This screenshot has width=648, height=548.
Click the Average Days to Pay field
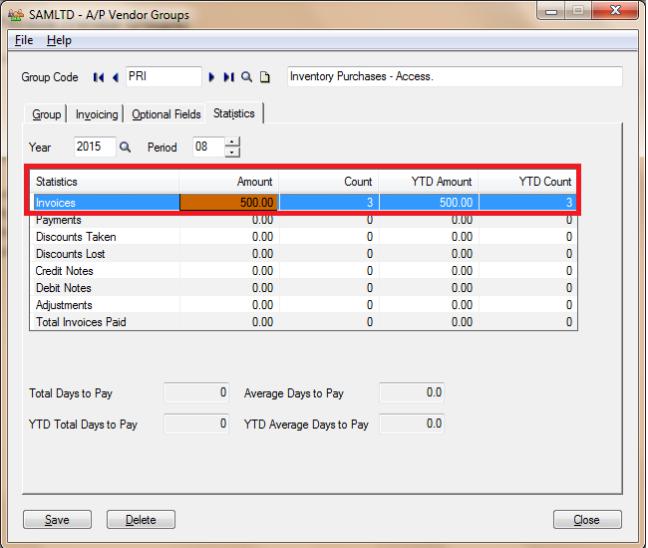[412, 393]
